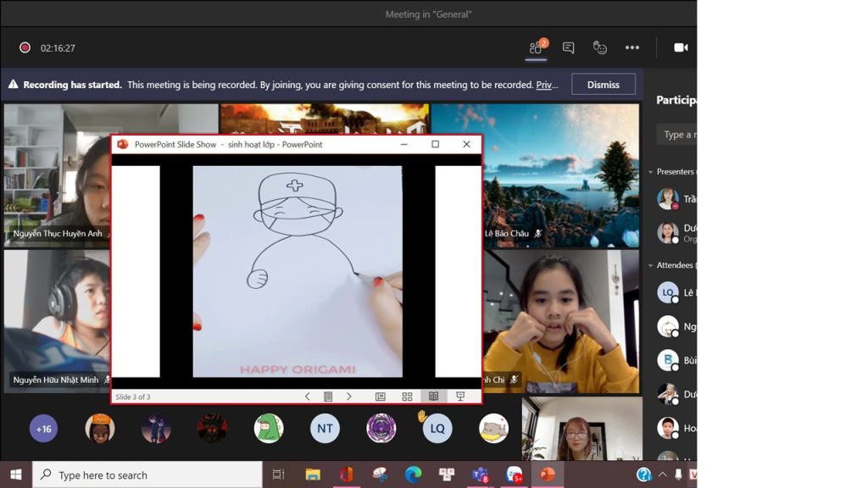Select Reading View in the status bar
Screen dimensions: 868x488
433,396
